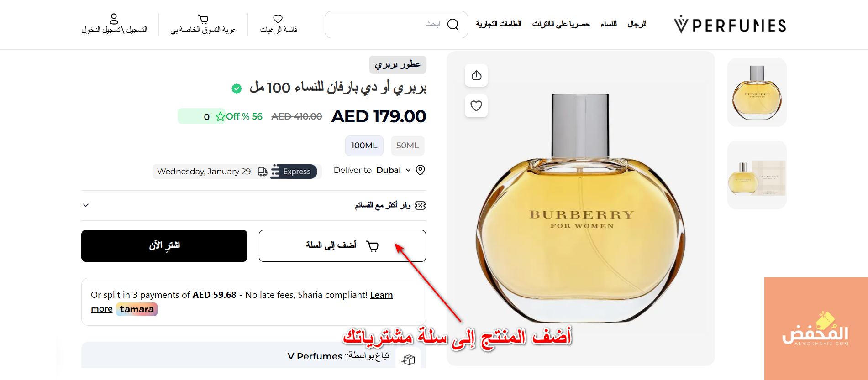Click add to cart button أضف إلى السلة

pos(342,246)
